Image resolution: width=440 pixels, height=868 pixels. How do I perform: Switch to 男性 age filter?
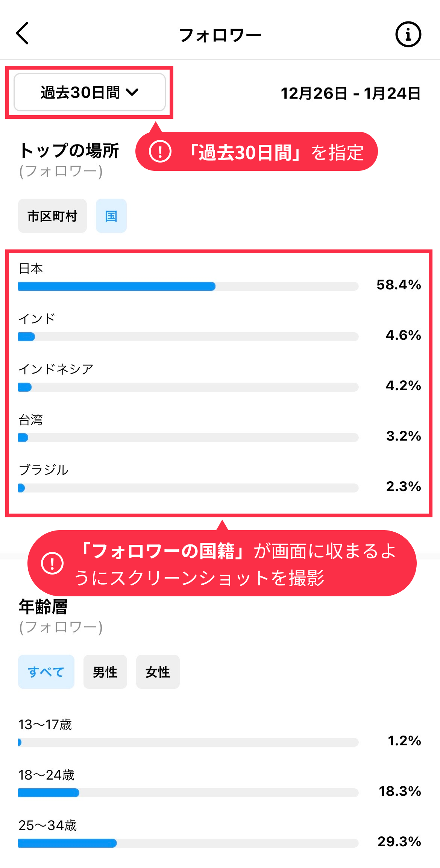105,672
